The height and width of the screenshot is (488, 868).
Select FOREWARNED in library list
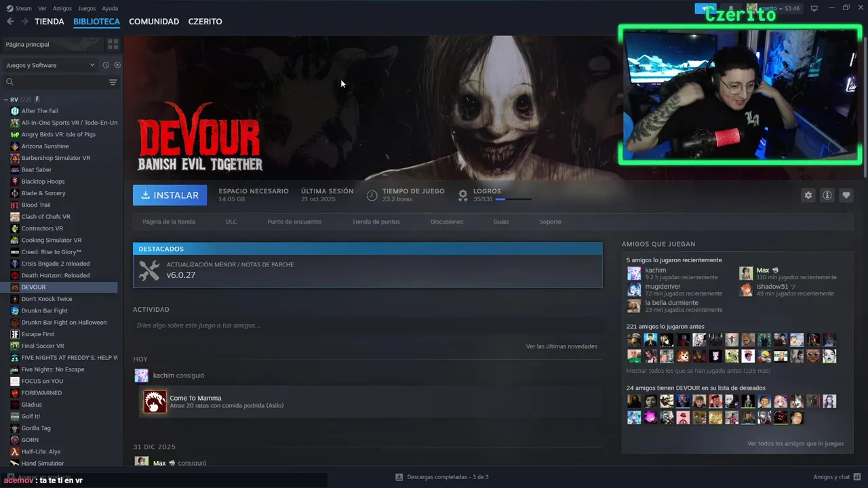(x=41, y=393)
